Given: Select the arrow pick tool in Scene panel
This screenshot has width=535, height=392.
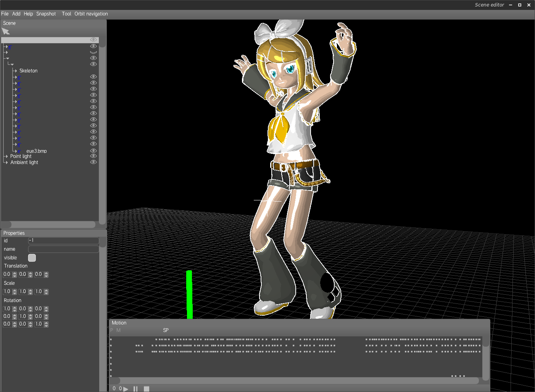Looking at the screenshot, I should coord(6,31).
